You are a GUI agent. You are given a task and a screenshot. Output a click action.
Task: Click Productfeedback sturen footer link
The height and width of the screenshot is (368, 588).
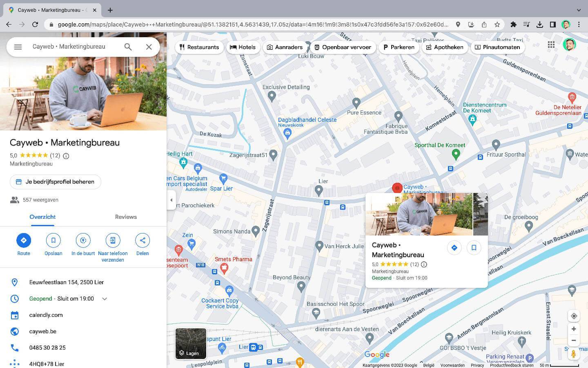coord(512,365)
